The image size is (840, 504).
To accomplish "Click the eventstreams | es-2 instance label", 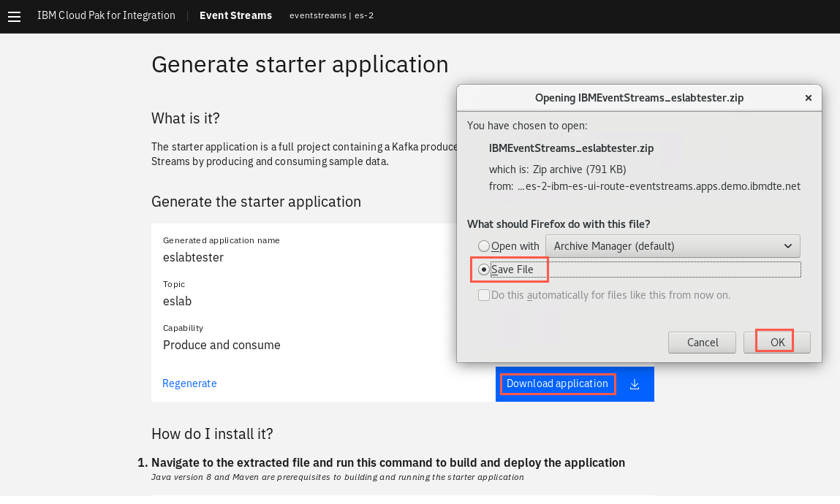I will tap(332, 15).
